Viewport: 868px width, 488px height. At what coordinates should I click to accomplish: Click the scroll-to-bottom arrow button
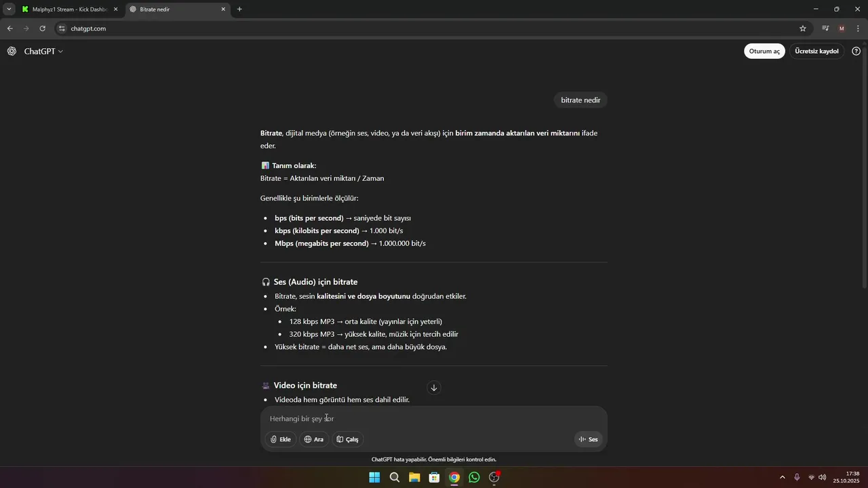[x=434, y=388]
